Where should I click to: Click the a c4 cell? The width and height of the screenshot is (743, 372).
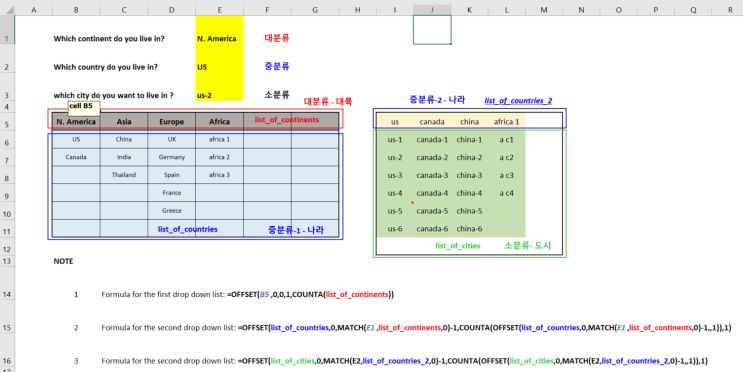(507, 193)
